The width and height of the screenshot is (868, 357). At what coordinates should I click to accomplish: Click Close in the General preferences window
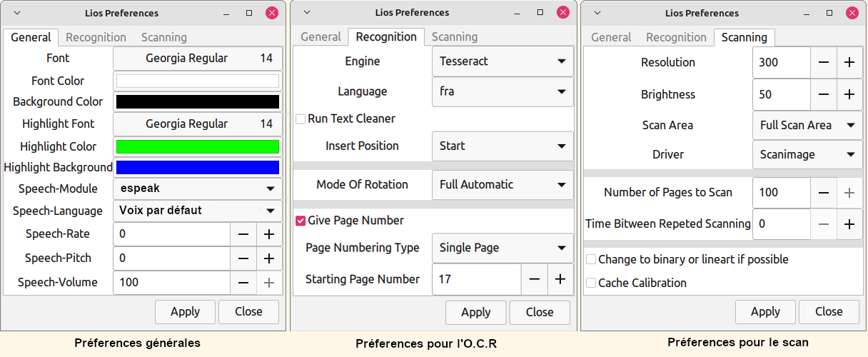(248, 311)
